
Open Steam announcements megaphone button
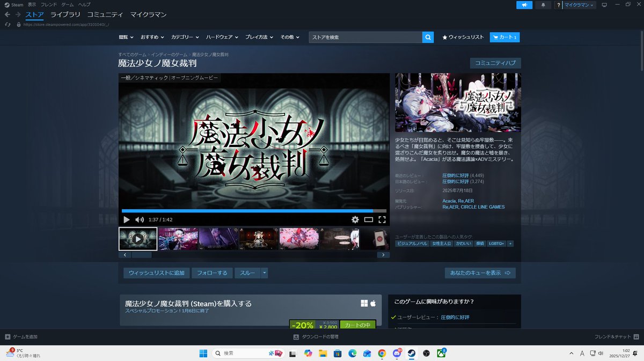click(524, 5)
